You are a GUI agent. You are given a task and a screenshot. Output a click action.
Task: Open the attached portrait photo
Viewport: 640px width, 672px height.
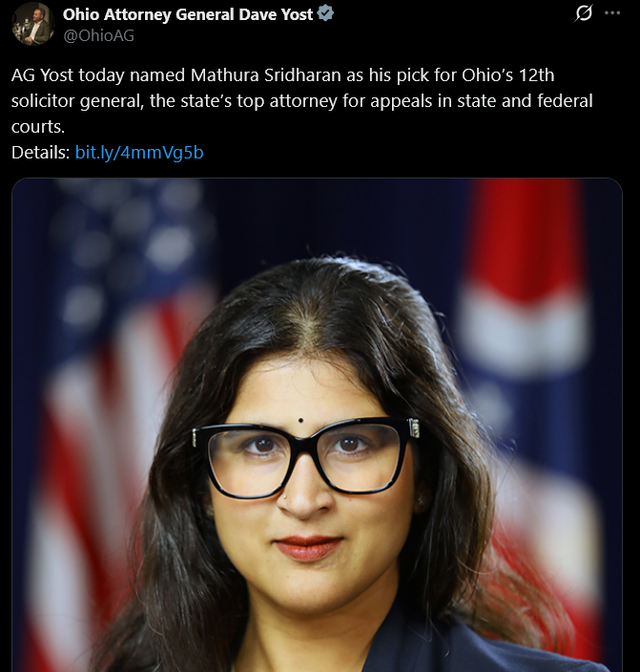pos(317,425)
